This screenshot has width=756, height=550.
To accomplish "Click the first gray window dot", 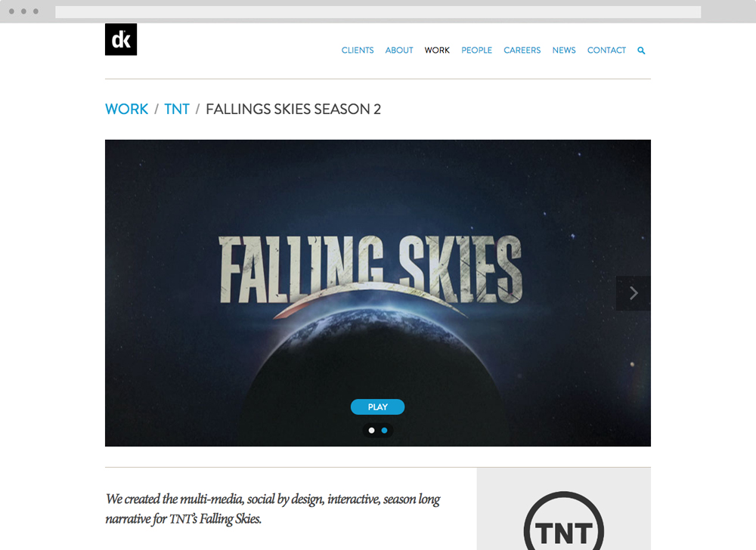I will [x=11, y=11].
